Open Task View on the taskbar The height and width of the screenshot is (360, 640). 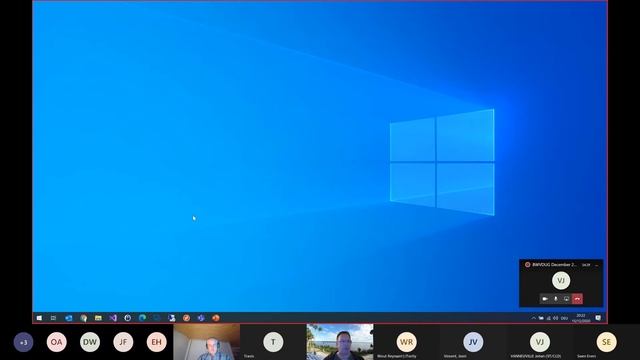pyautogui.click(x=53, y=318)
